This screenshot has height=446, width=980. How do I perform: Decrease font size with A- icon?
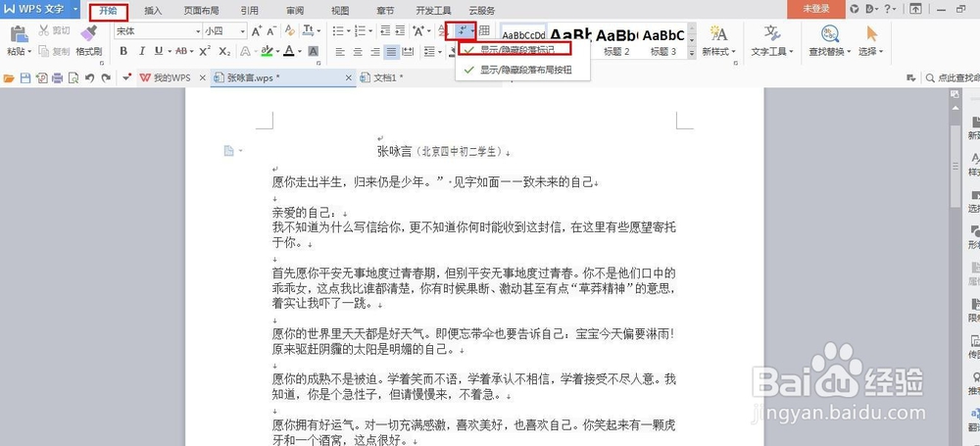click(x=271, y=30)
